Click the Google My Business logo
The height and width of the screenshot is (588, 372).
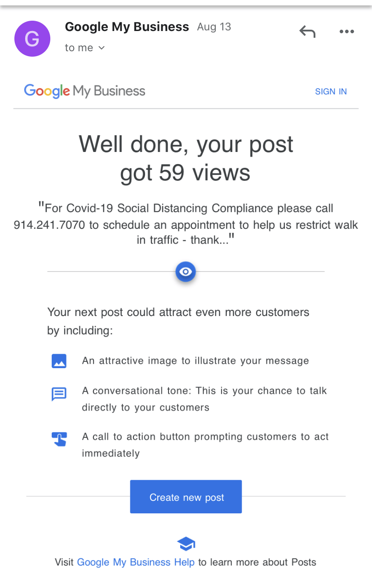(84, 91)
